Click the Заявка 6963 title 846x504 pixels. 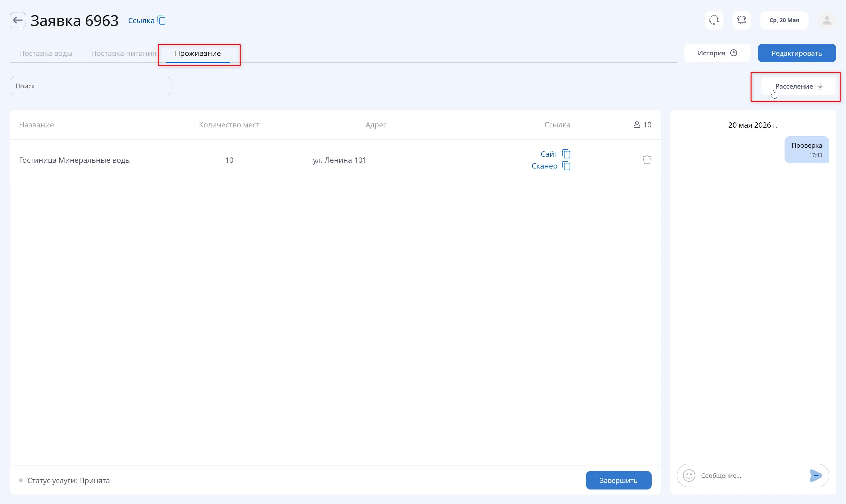point(74,20)
